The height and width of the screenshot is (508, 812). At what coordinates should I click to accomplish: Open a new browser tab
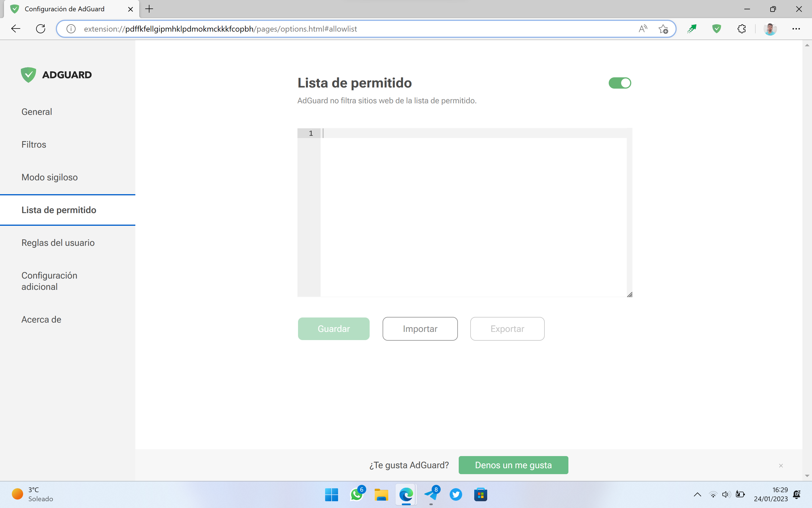pyautogui.click(x=149, y=9)
